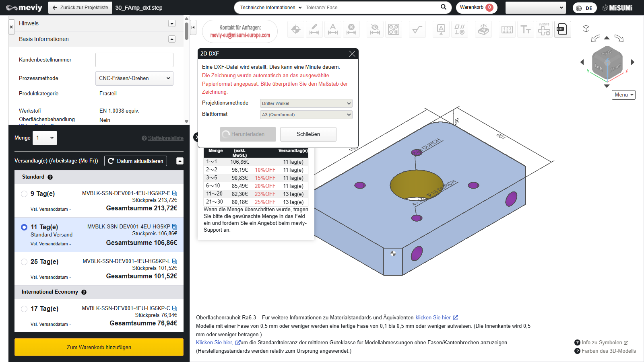Click the DXF export toolbar icon

(x=562, y=29)
